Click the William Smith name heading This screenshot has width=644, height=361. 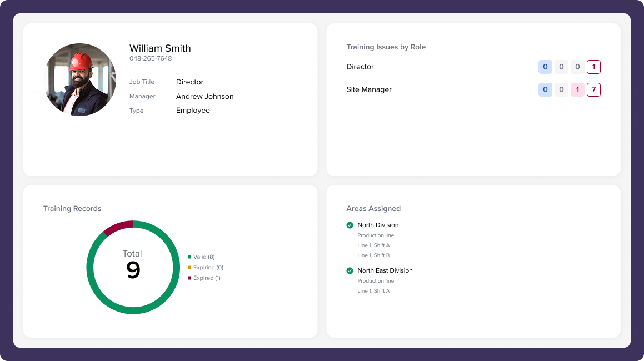[x=160, y=48]
